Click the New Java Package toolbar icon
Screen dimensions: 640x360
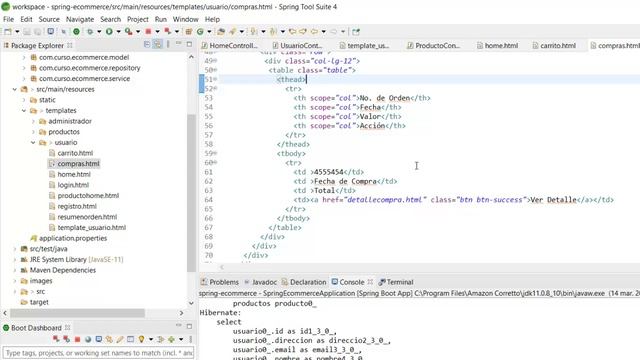pos(189,31)
